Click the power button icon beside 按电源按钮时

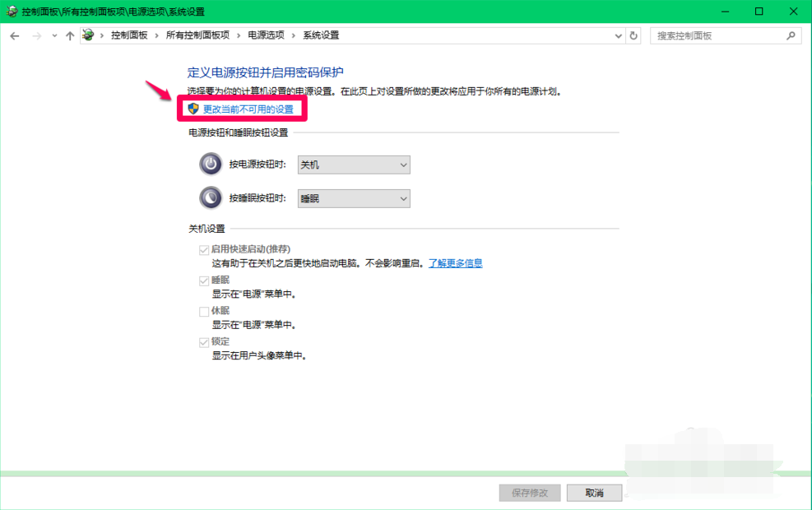[211, 165]
